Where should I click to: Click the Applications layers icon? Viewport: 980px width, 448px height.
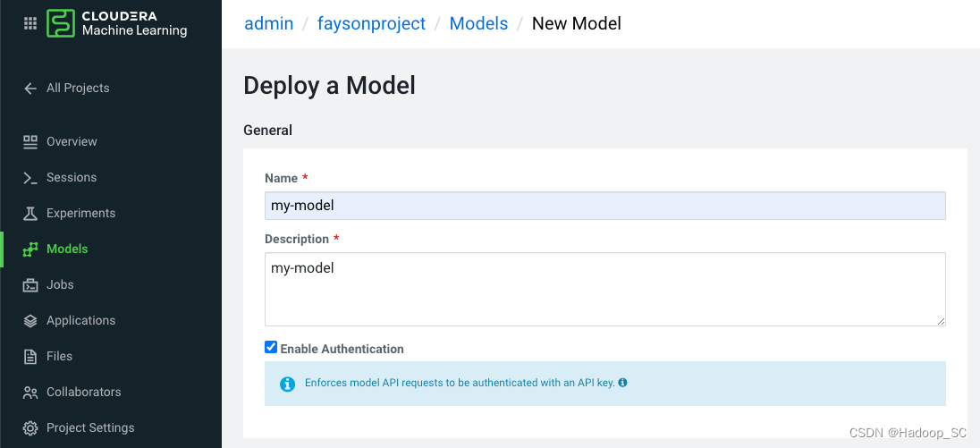(30, 320)
